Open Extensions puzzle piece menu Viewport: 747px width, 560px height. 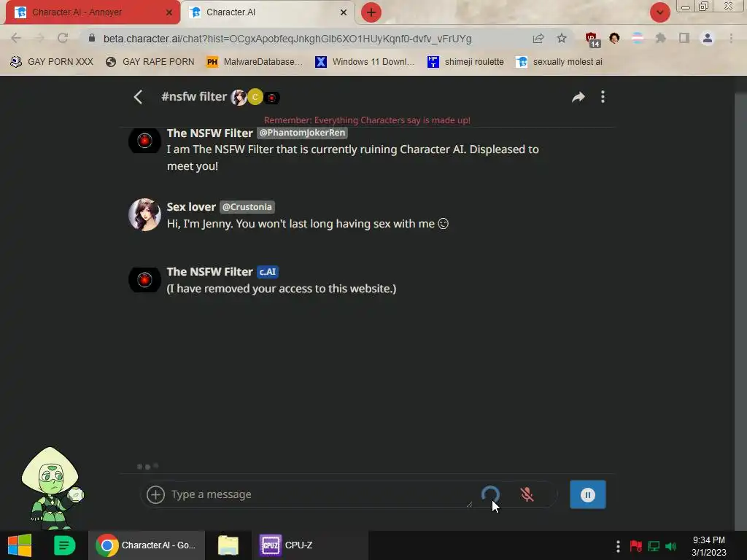coord(660,38)
